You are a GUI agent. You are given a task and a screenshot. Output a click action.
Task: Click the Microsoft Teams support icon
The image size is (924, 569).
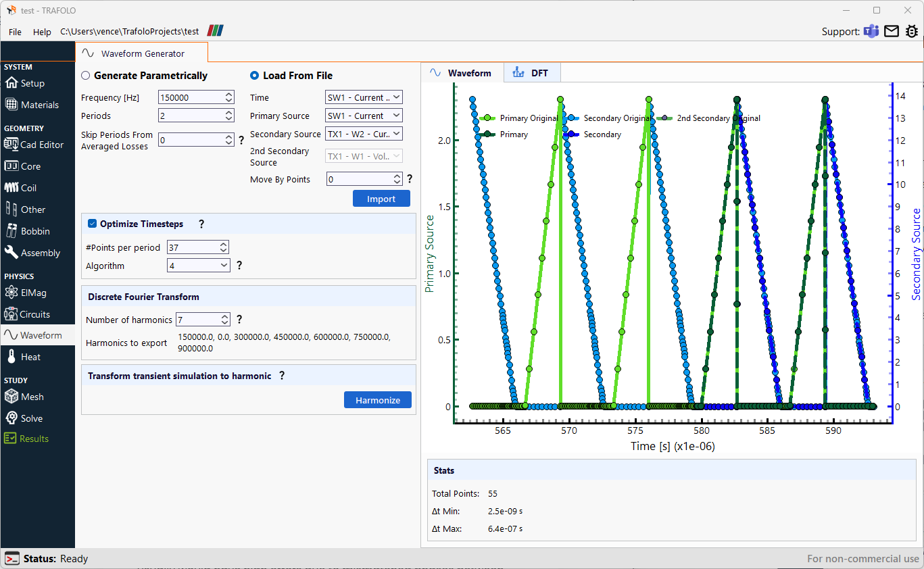pos(872,31)
